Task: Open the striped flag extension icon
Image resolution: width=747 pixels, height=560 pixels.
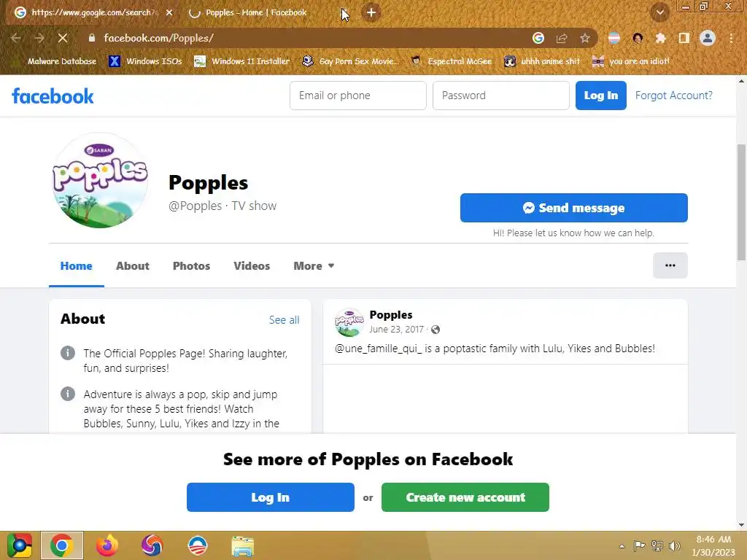Action: tap(614, 38)
